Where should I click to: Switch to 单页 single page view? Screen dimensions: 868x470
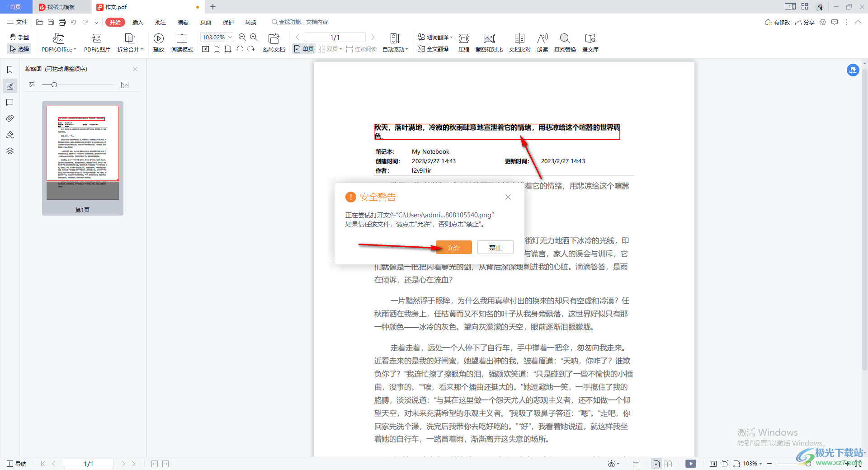(x=304, y=49)
